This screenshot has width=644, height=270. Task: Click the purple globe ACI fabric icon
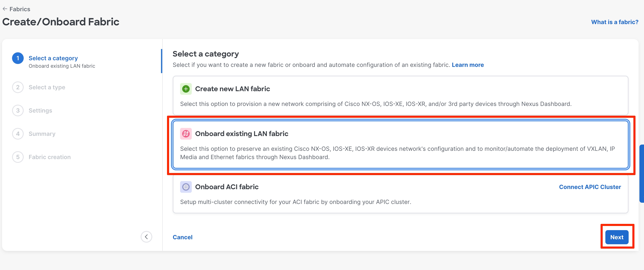[x=186, y=187]
